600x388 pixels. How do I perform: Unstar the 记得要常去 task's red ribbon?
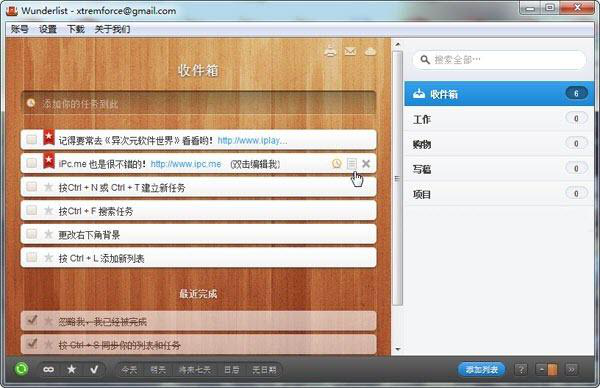(x=49, y=137)
